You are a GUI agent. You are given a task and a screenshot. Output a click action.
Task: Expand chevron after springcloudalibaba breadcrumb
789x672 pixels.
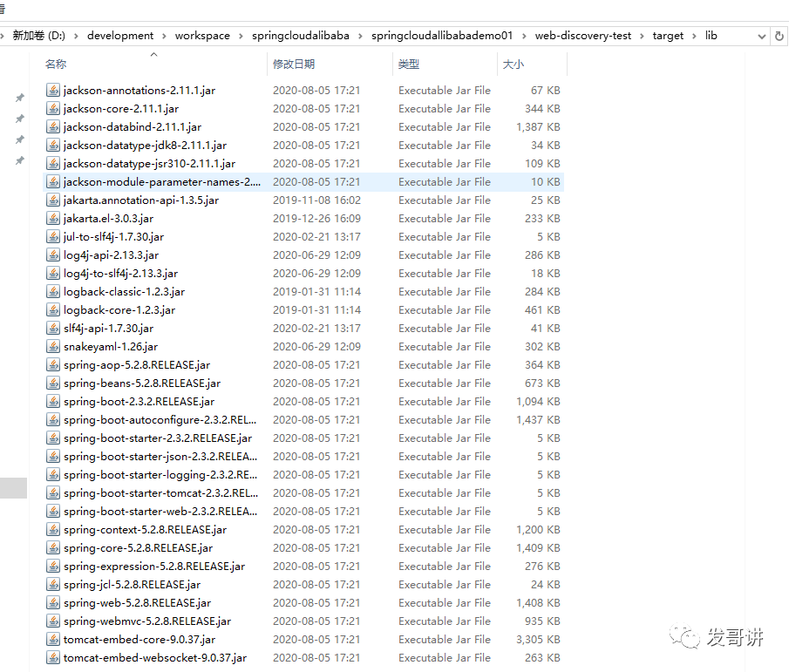click(360, 37)
